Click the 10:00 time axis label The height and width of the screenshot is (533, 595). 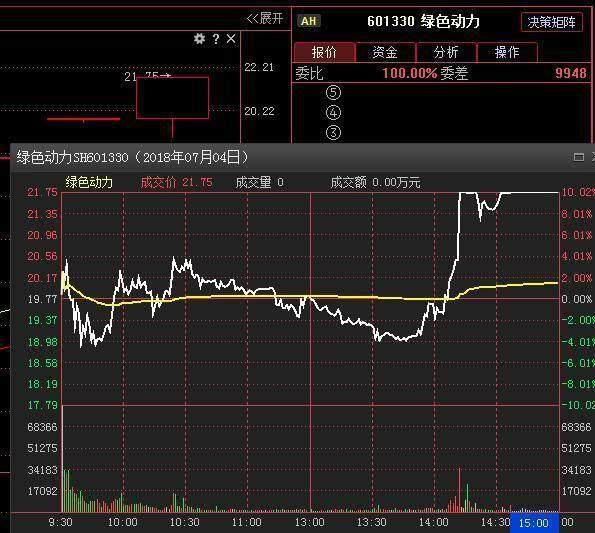tap(123, 522)
